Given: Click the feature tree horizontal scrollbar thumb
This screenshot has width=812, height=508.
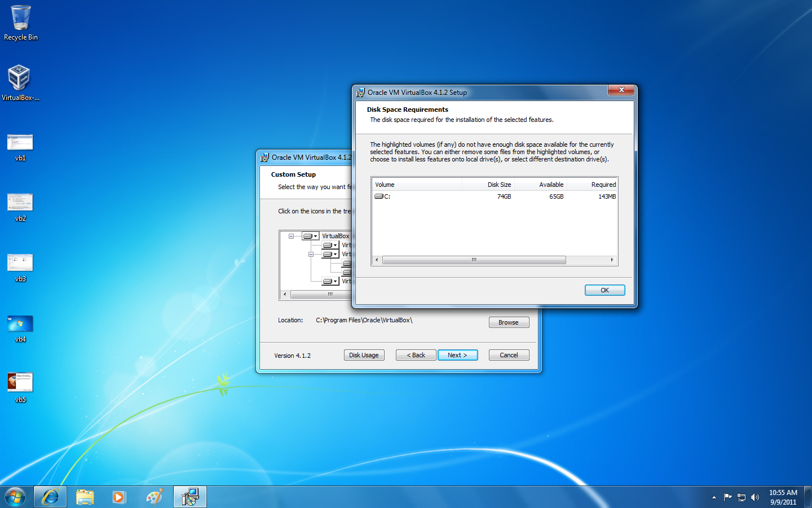Looking at the screenshot, I should (321, 294).
